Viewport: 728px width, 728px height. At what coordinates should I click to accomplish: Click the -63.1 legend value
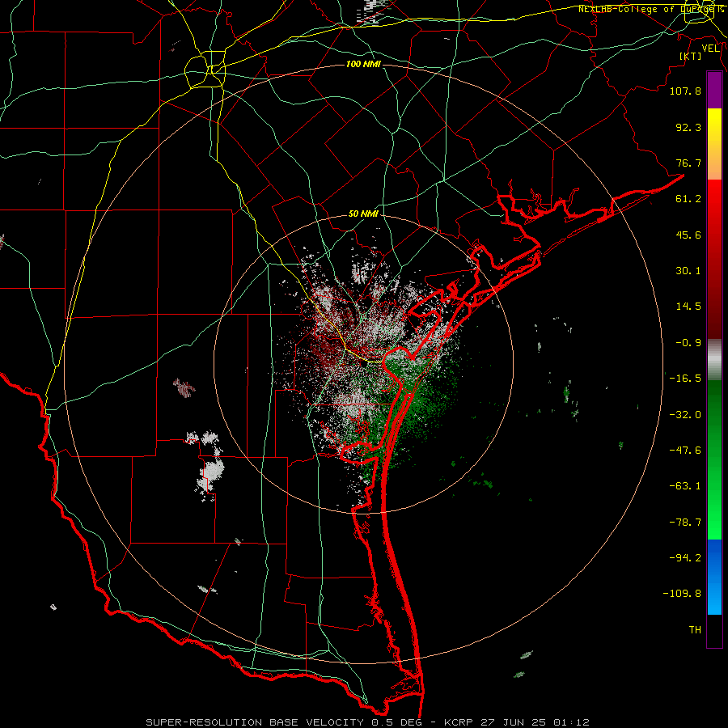[x=685, y=486]
